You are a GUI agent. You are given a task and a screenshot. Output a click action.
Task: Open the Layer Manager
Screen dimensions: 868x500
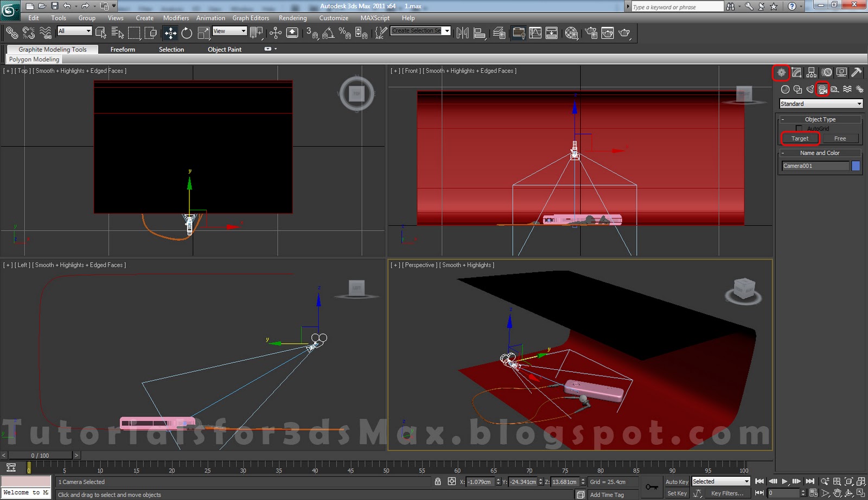point(499,33)
